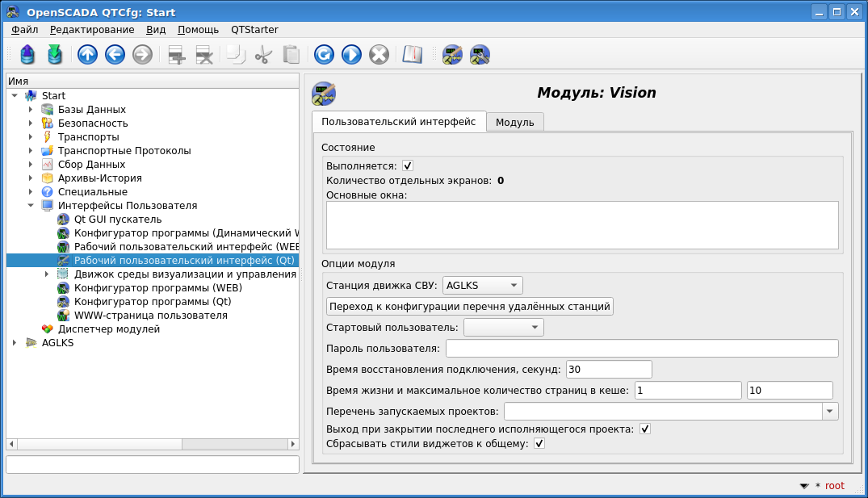Screen dimensions: 868x498
Task: Click the cache lifetime field showing 1
Action: [688, 391]
